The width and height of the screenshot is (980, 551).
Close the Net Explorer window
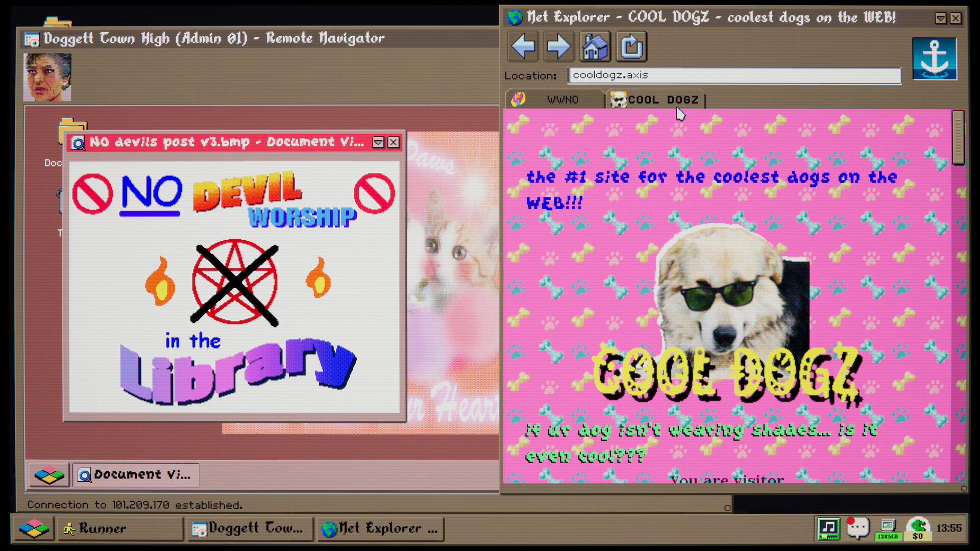coord(955,18)
